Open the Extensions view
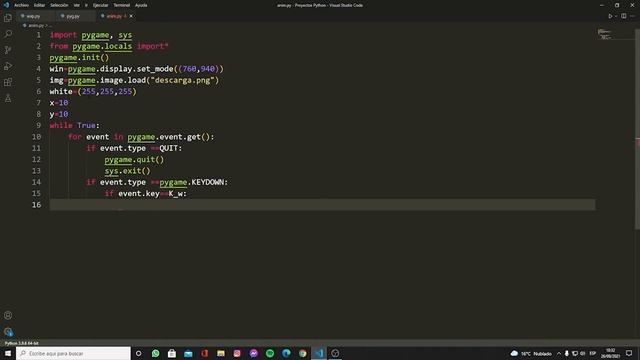 pos(8,82)
